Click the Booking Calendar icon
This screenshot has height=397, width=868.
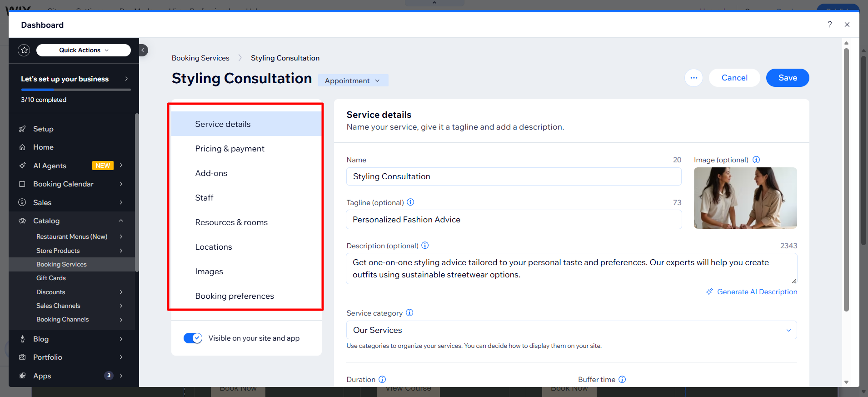click(x=22, y=184)
